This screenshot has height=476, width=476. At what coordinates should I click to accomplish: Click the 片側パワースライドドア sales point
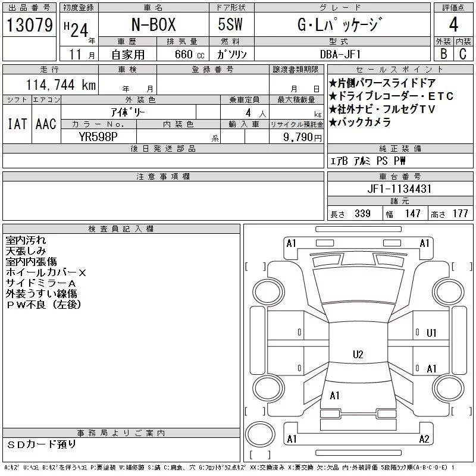point(382,83)
